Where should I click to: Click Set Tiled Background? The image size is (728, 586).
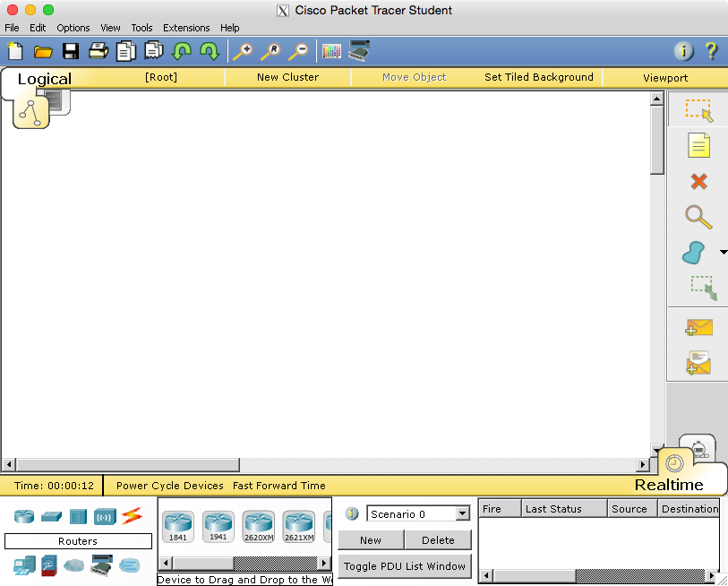click(538, 77)
